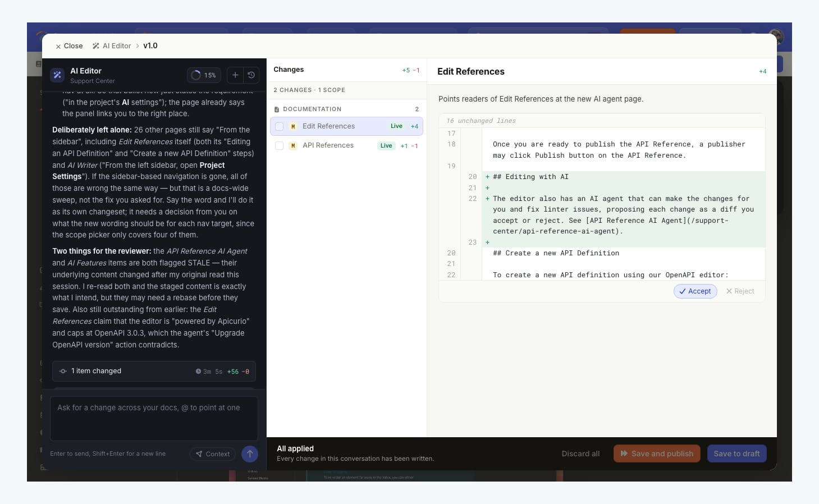This screenshot has height=504, width=819.
Task: Close the AI Editor dialog
Action: [x=69, y=46]
